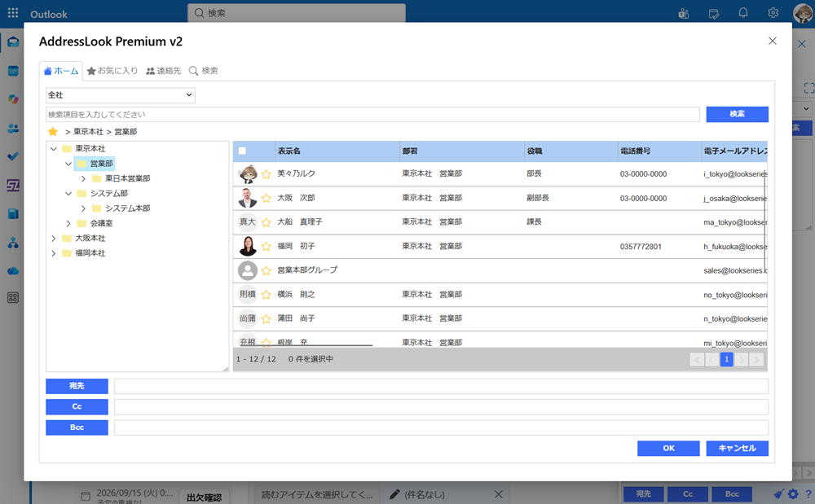
Task: Click page 1 in pagination
Action: click(x=727, y=359)
